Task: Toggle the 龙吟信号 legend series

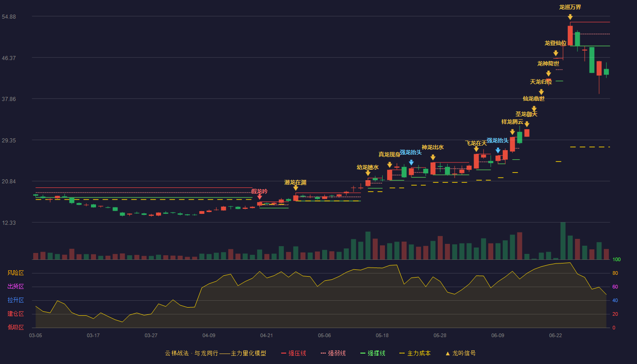Action: [460, 353]
